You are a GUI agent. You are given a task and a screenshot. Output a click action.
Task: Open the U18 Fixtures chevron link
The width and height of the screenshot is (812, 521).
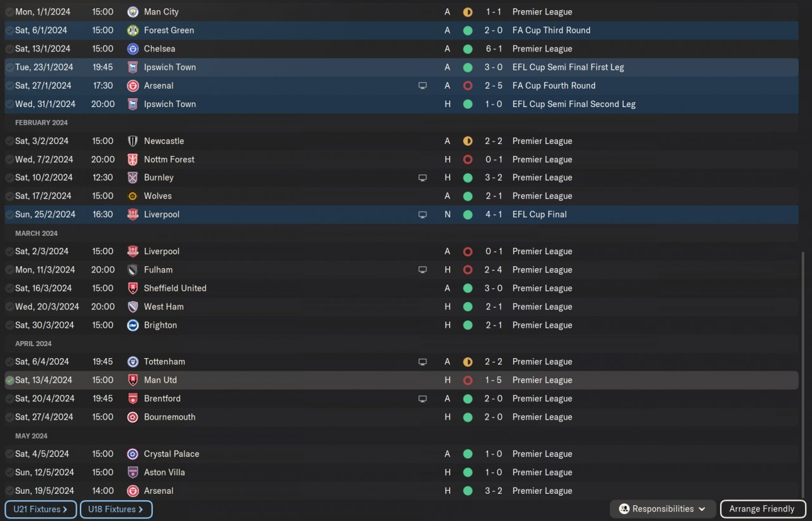[116, 509]
